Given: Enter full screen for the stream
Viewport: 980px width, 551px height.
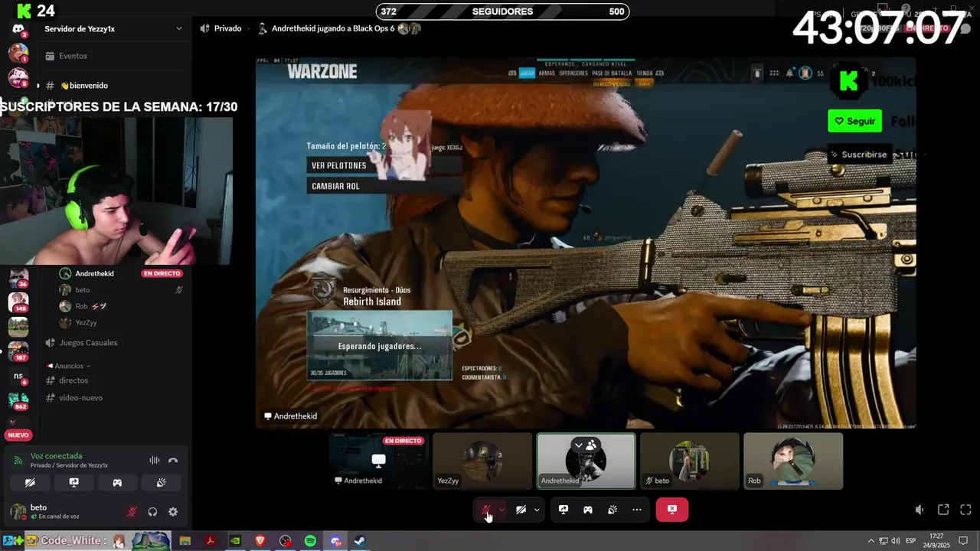Looking at the screenshot, I should [x=965, y=510].
